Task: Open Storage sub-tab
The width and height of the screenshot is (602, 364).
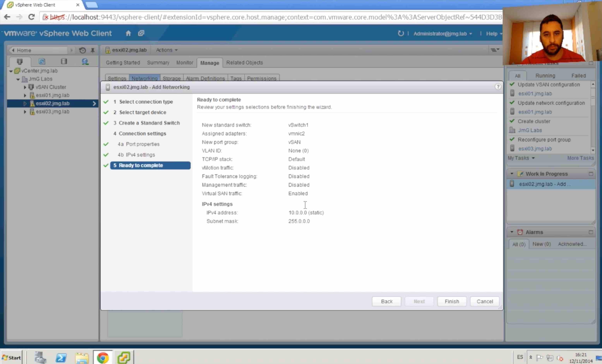Action: pyautogui.click(x=172, y=78)
